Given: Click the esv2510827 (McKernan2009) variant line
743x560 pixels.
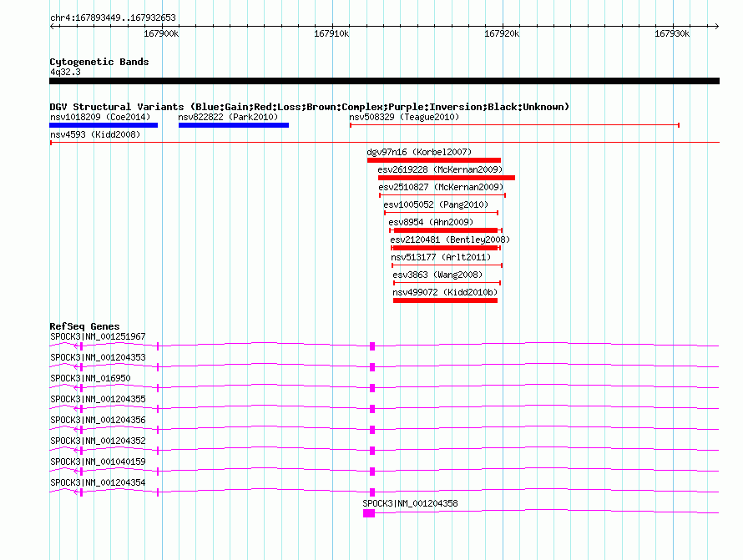Looking at the screenshot, I should 442,195.
